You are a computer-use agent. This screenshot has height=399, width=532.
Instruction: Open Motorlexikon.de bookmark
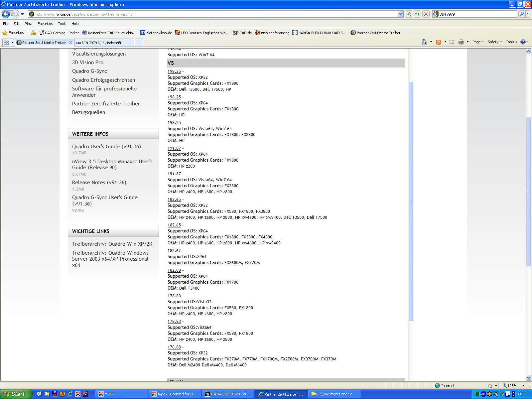(x=156, y=33)
